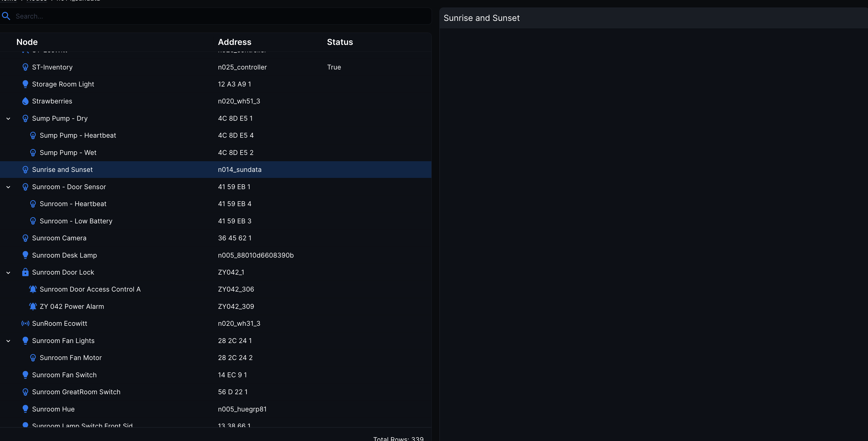This screenshot has width=868, height=441.
Task: Collapse the Sunroom - Door Sensor group
Action: [x=8, y=187]
